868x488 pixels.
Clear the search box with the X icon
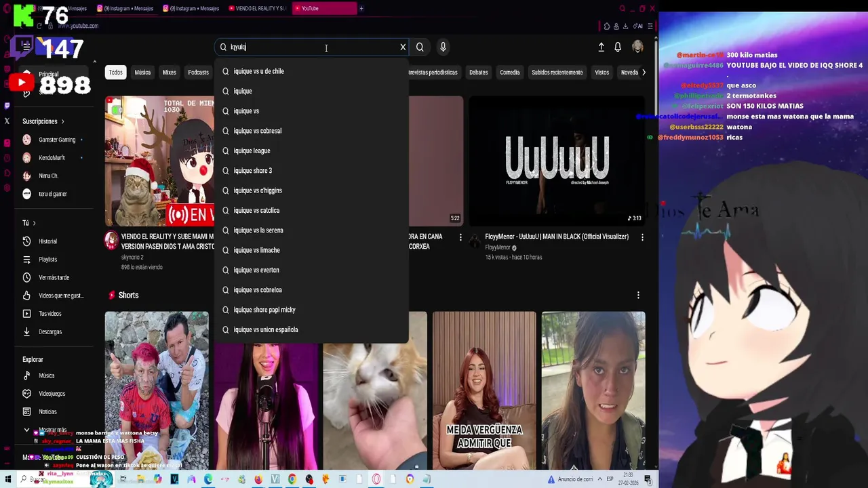pyautogui.click(x=403, y=47)
